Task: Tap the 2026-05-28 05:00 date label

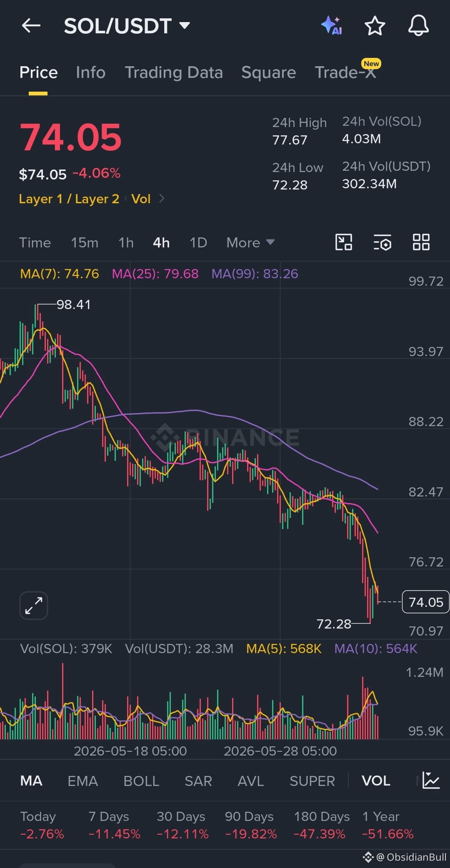Action: tap(280, 751)
